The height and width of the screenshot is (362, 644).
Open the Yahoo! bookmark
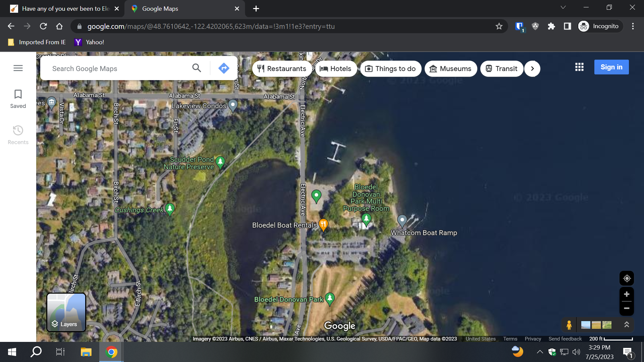[90, 42]
